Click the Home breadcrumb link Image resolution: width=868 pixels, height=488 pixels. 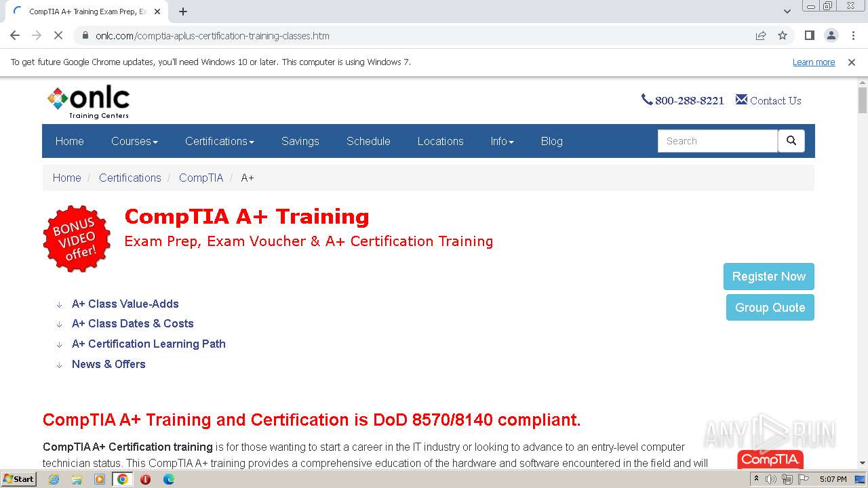tap(66, 178)
